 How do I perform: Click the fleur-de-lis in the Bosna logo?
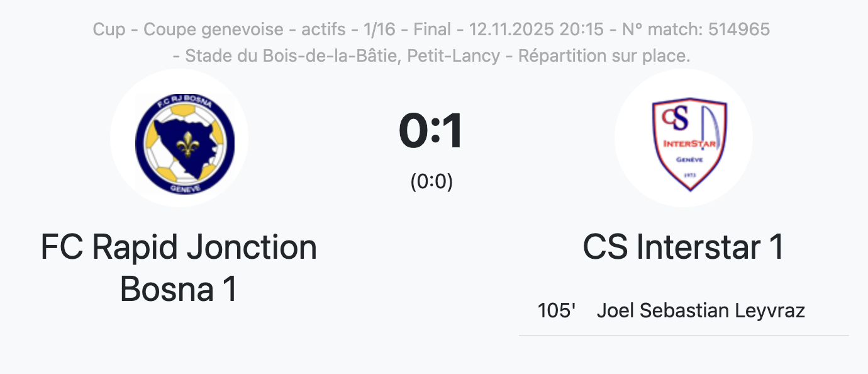186,145
